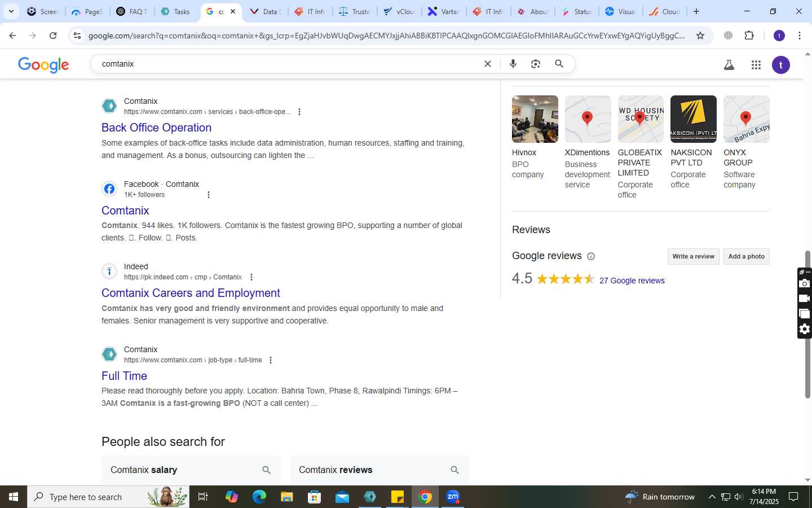Screen dimensions: 812x508
Task: Open Microsoft Edge from the taskbar
Action: (259, 497)
